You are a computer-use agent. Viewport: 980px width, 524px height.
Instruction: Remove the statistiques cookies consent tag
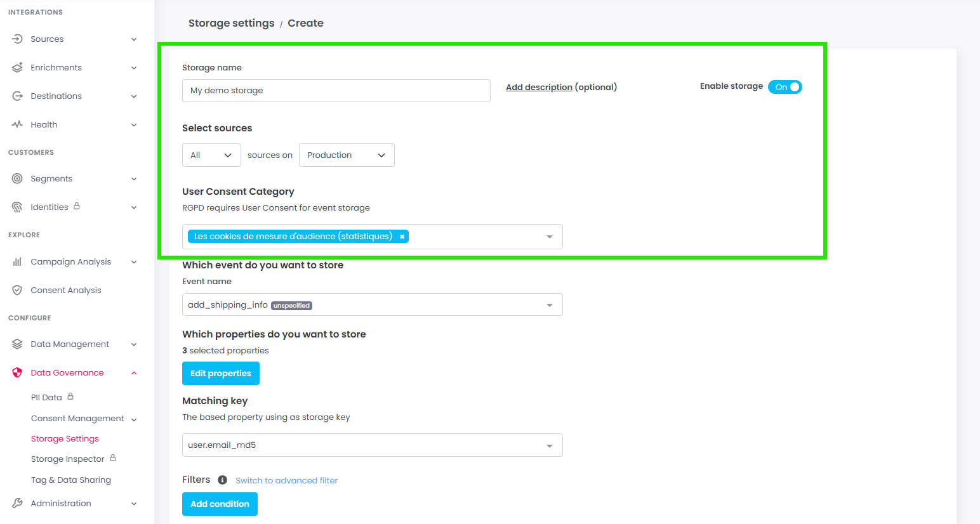point(402,237)
